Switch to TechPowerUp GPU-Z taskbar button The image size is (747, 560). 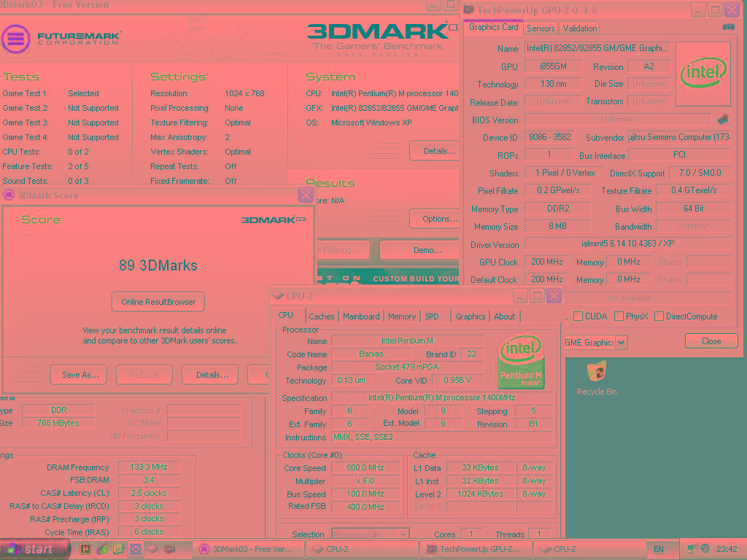[x=475, y=549]
